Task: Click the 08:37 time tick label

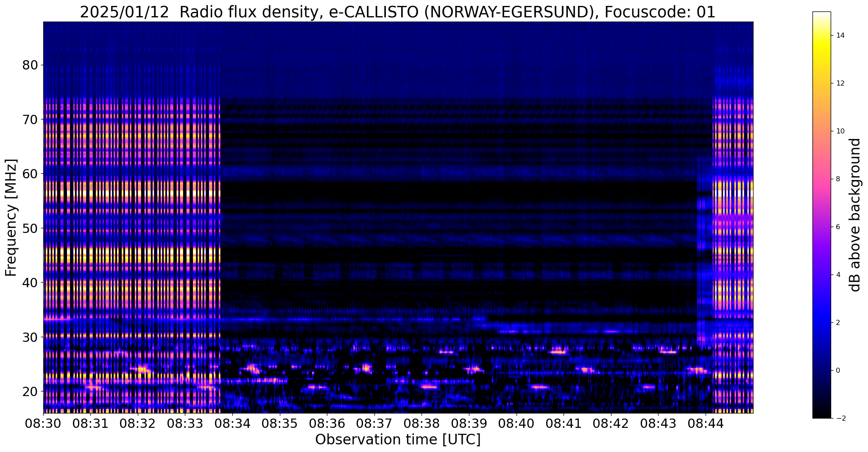Action: 374,423
